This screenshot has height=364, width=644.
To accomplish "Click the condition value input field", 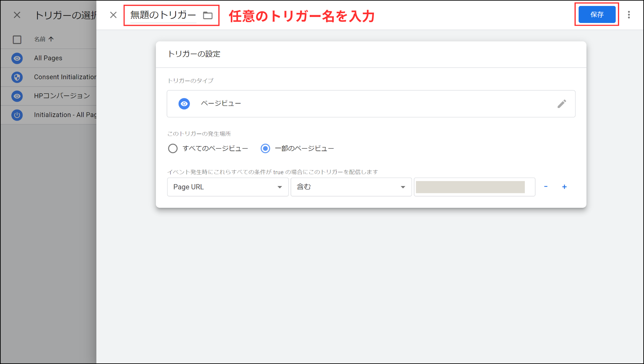I will [x=475, y=187].
